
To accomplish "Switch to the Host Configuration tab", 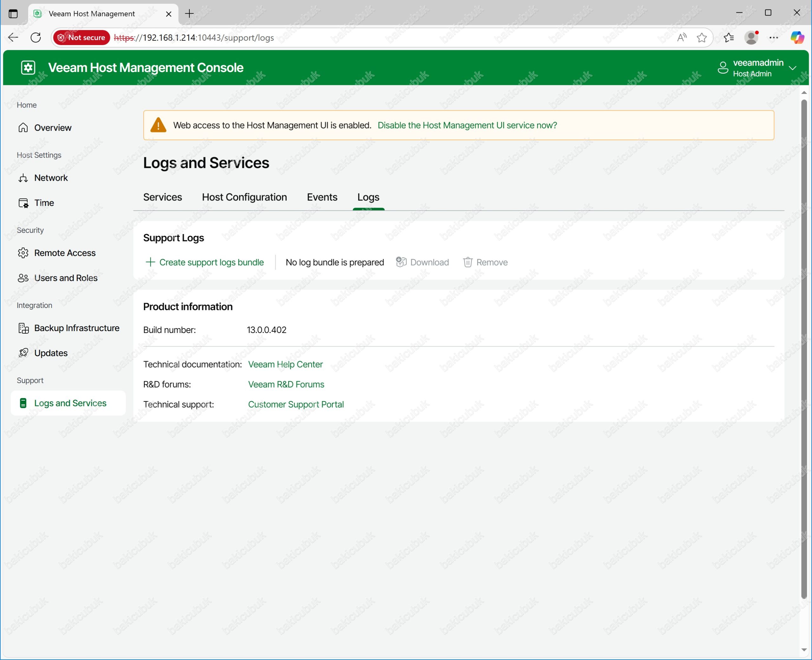I will (245, 197).
